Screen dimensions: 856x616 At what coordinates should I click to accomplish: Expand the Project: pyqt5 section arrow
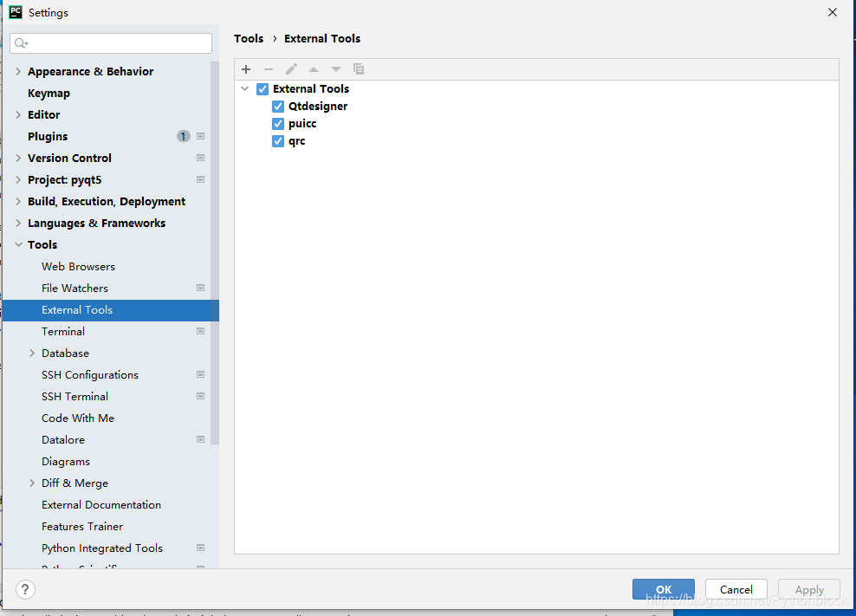[x=18, y=179]
